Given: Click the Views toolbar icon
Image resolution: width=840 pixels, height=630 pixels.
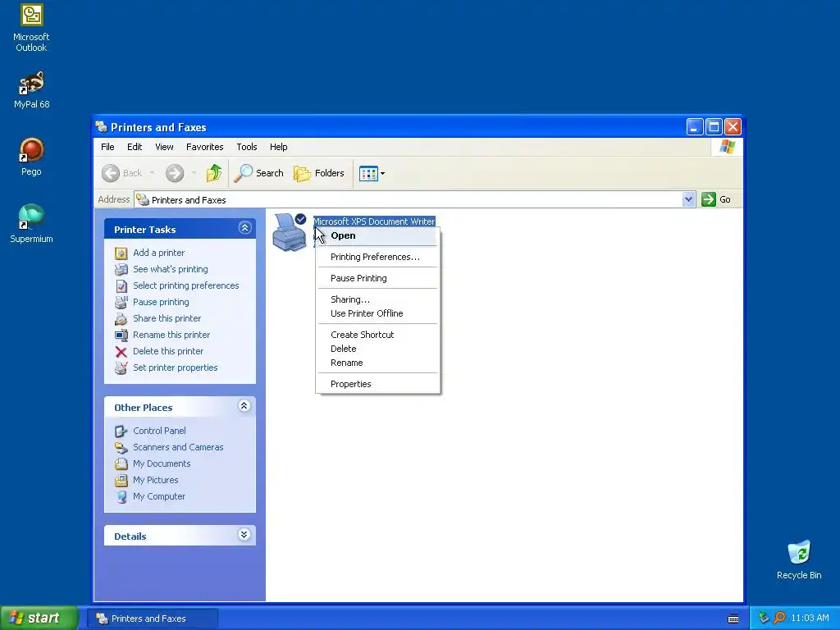Looking at the screenshot, I should pyautogui.click(x=368, y=174).
